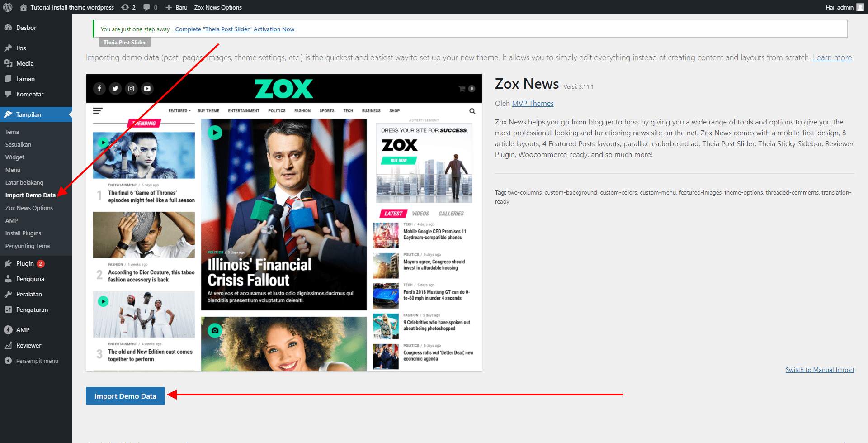Image resolution: width=868 pixels, height=443 pixels.
Task: Select Install Plugins submenu item
Action: point(23,233)
